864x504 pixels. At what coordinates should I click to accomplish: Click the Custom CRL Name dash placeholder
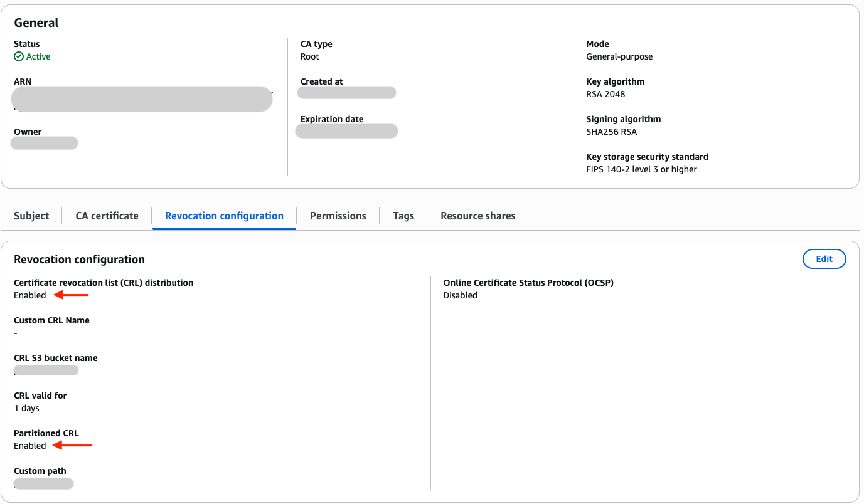(x=16, y=333)
